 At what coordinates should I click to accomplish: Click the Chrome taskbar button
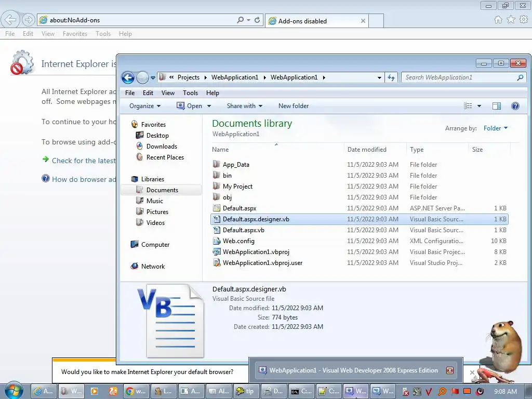136,391
